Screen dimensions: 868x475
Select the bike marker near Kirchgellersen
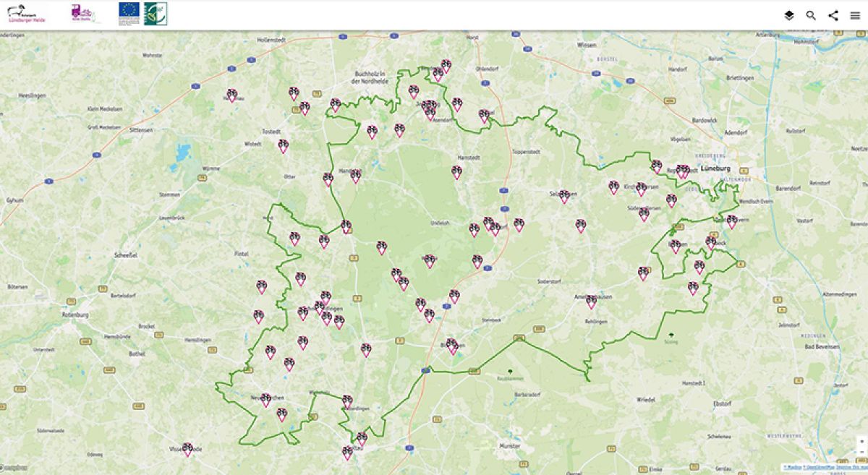641,189
